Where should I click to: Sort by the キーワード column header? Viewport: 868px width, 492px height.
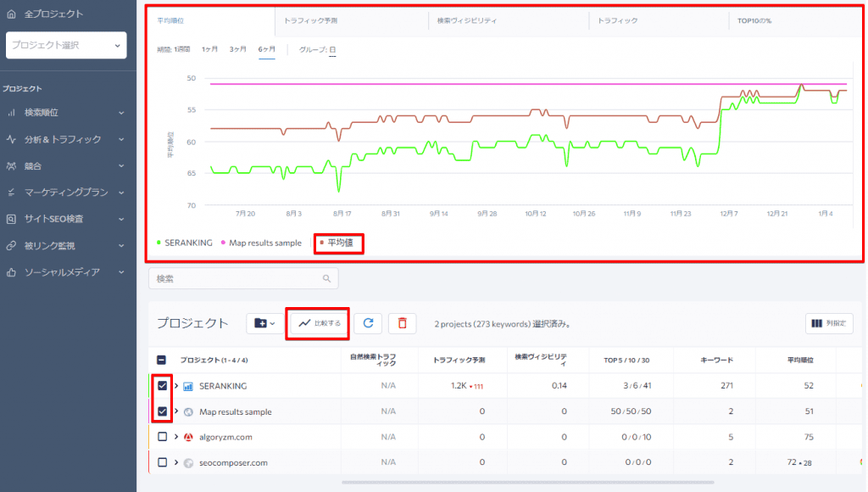coord(716,361)
